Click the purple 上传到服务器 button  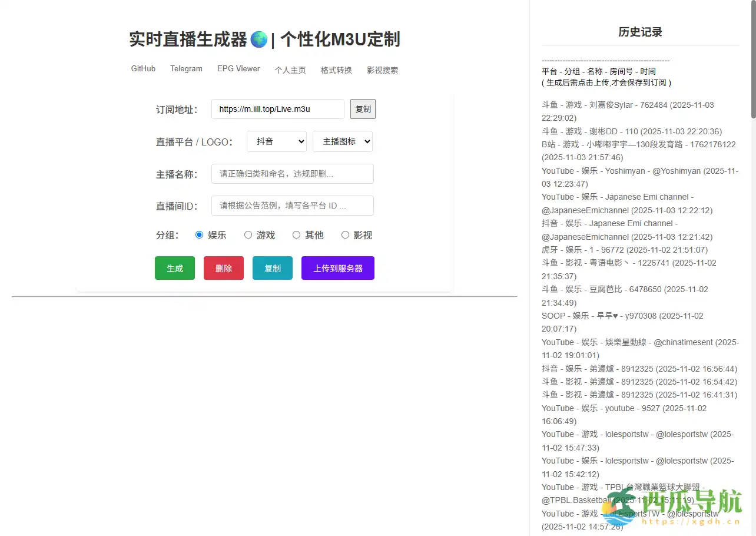[x=337, y=268]
